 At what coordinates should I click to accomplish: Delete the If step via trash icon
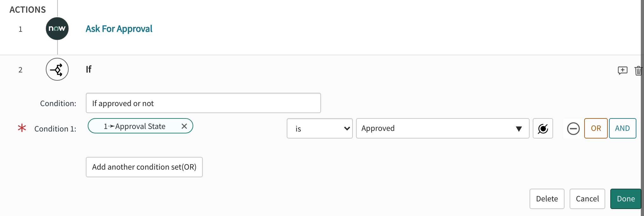pyautogui.click(x=638, y=71)
